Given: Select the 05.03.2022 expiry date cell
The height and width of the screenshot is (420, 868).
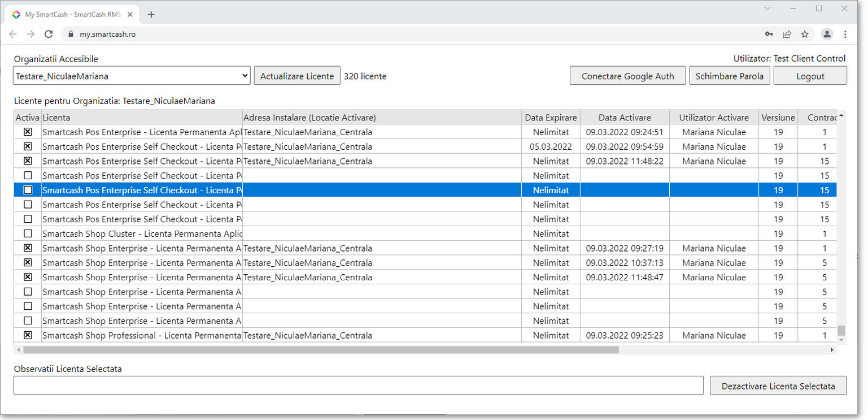Looking at the screenshot, I should click(551, 146).
